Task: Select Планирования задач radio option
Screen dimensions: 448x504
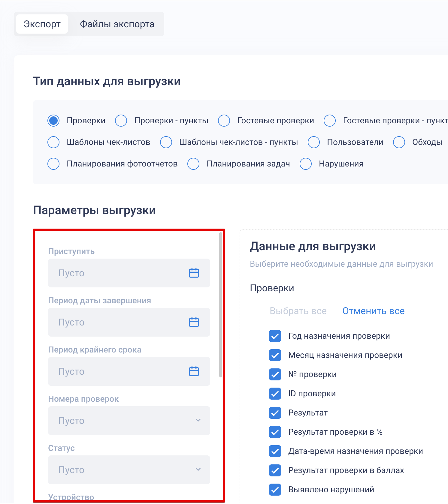Action: 193,164
